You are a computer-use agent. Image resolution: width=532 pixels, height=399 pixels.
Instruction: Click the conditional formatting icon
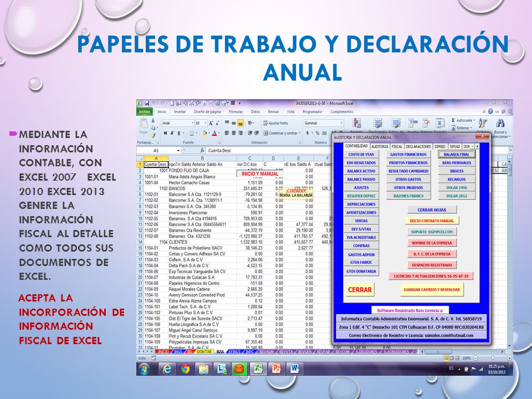[x=356, y=124]
